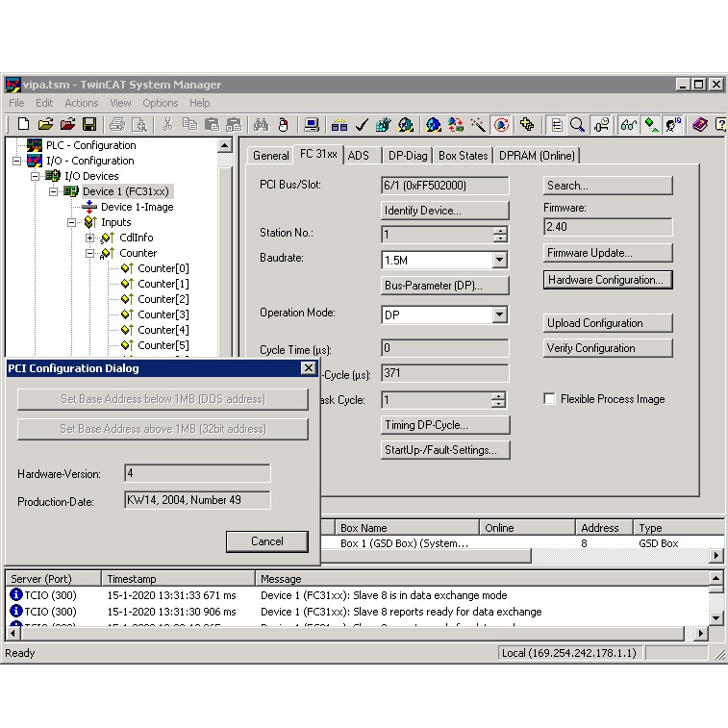The height and width of the screenshot is (728, 728).
Task: Switch to the DP-Diag tab
Action: point(409,156)
